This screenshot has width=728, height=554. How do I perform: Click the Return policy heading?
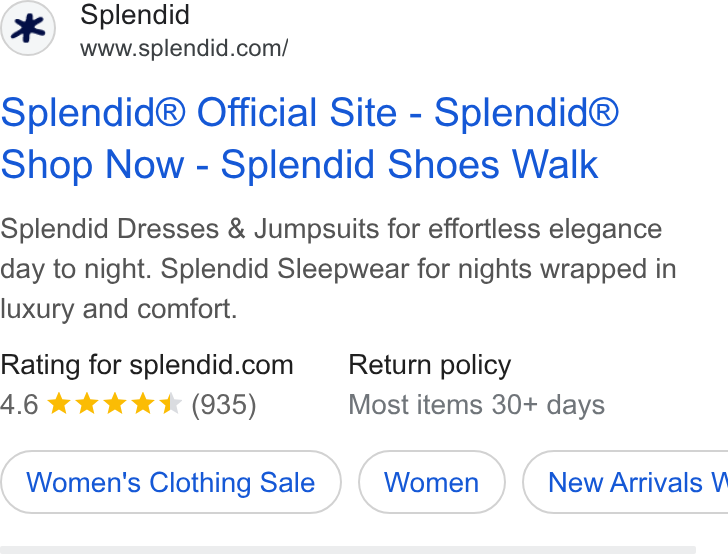(429, 365)
